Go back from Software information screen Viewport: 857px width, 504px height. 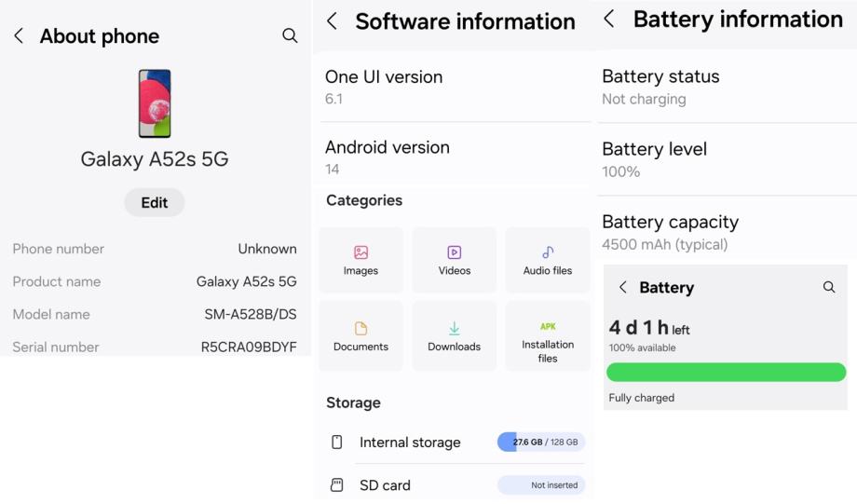[x=333, y=20]
